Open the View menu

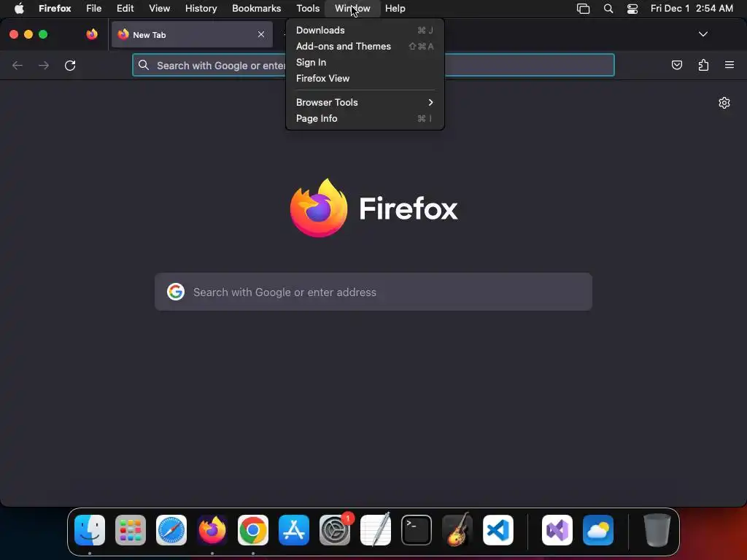click(159, 8)
